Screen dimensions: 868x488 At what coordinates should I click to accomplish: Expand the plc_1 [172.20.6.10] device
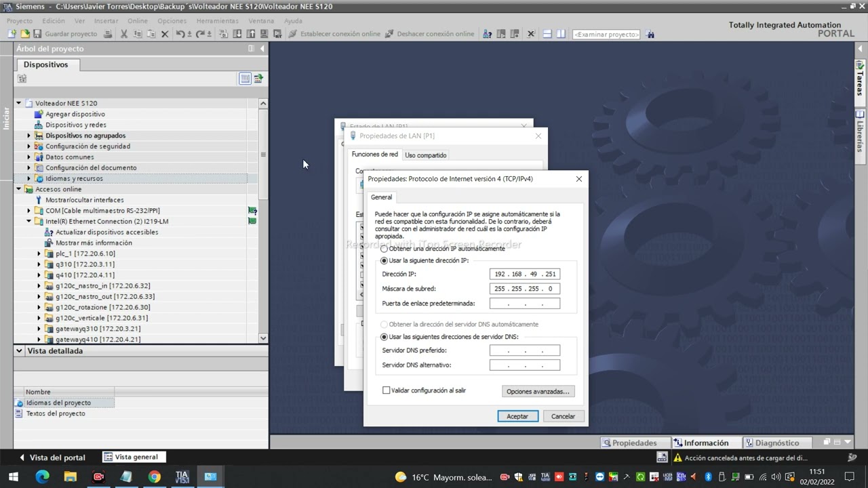pyautogui.click(x=39, y=253)
